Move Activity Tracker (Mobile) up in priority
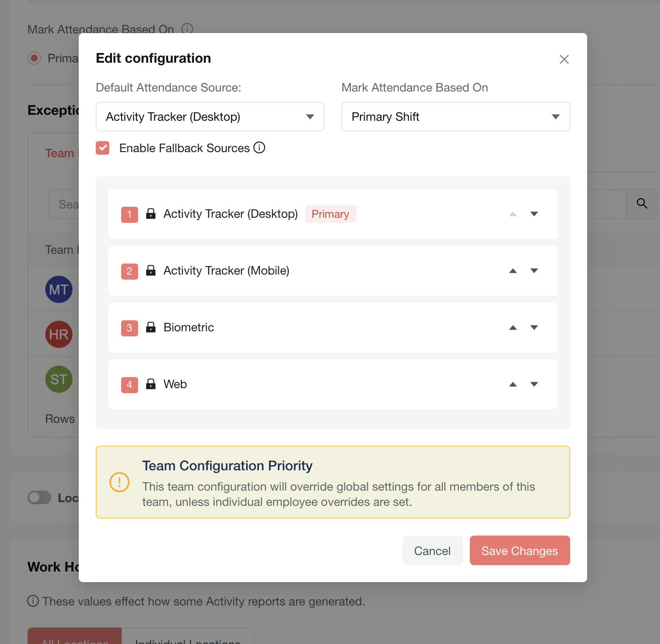The image size is (660, 644). 513,271
